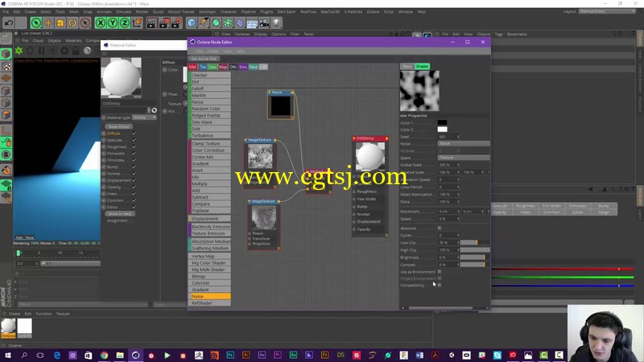The width and height of the screenshot is (644, 362).
Task: Click Live Viewer clay mode sphere
Action: pos(87,51)
